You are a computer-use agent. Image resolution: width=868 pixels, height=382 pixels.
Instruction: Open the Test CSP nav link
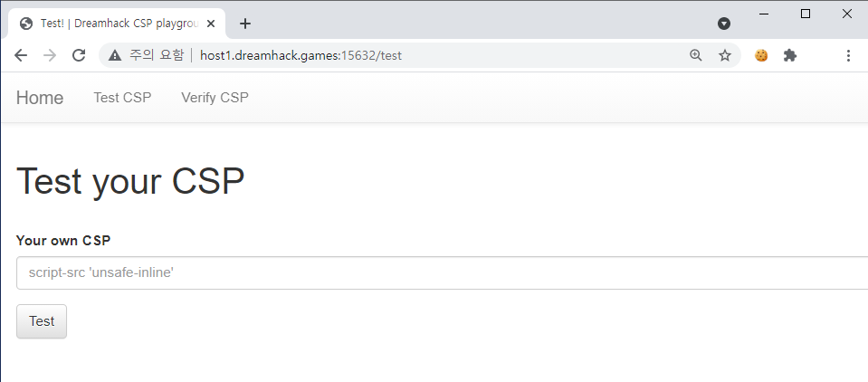pos(122,98)
